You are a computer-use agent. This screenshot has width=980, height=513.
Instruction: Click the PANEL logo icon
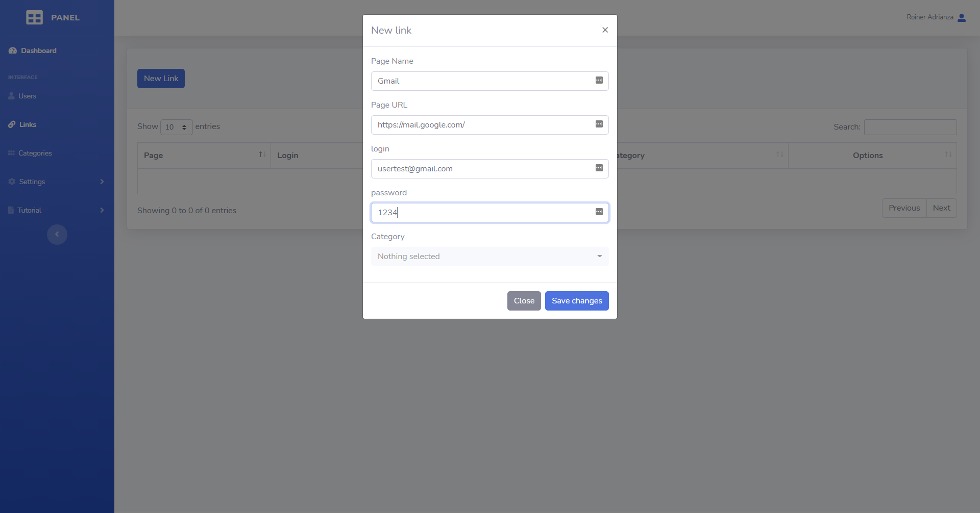pos(34,17)
